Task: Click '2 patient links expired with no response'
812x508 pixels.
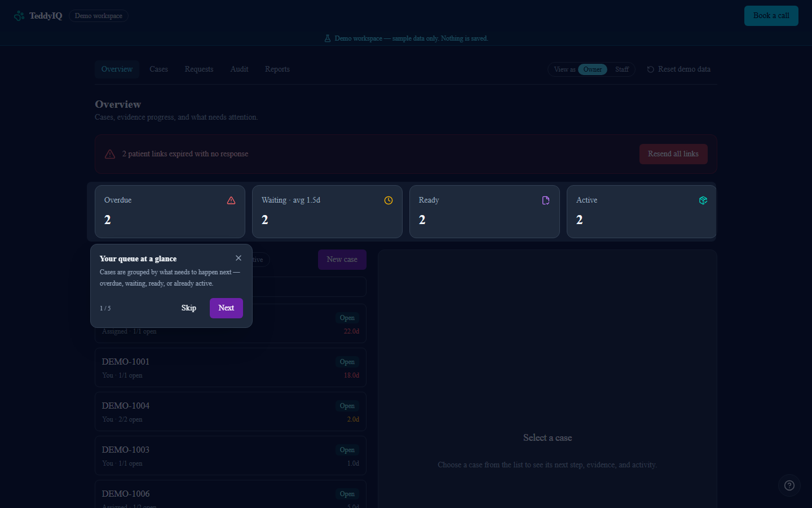Action: pos(185,154)
